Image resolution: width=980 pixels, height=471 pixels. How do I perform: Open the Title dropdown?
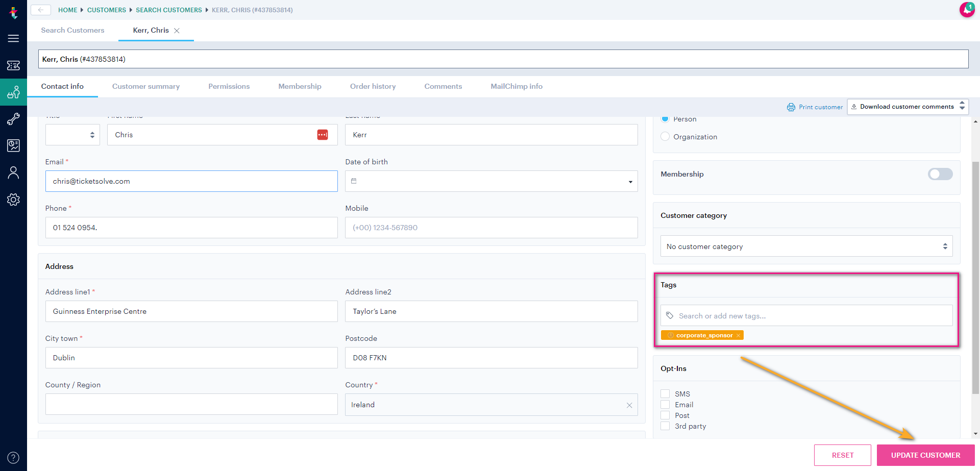pos(72,135)
